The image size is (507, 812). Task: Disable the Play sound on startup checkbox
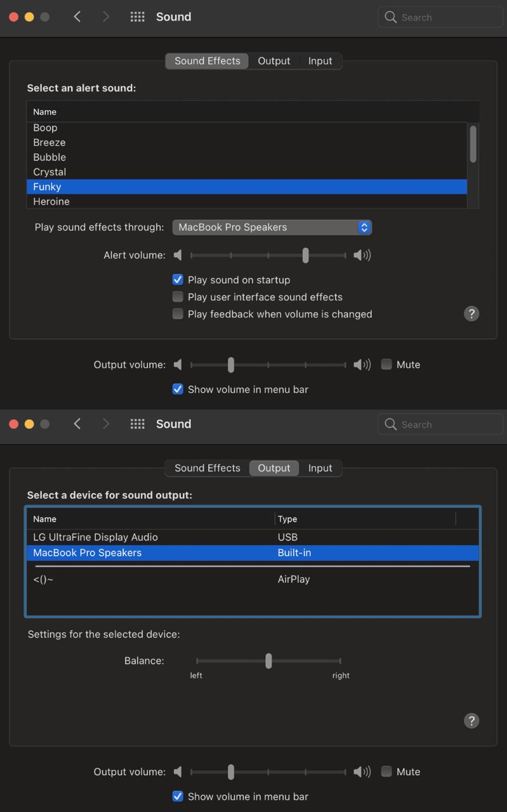click(178, 280)
